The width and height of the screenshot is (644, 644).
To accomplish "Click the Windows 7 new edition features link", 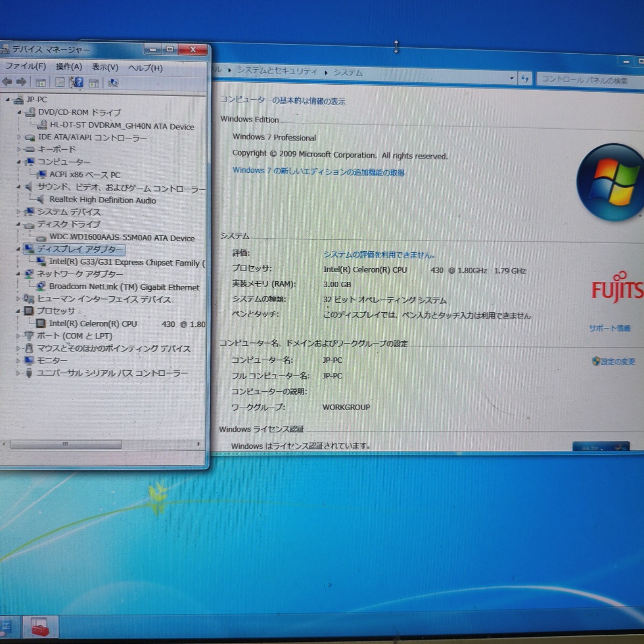I will click(x=318, y=172).
